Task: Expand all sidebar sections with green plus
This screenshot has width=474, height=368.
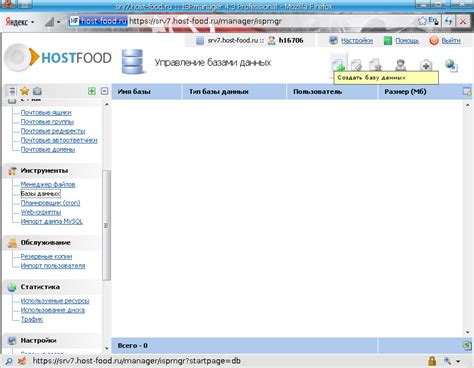Action: coord(92,91)
